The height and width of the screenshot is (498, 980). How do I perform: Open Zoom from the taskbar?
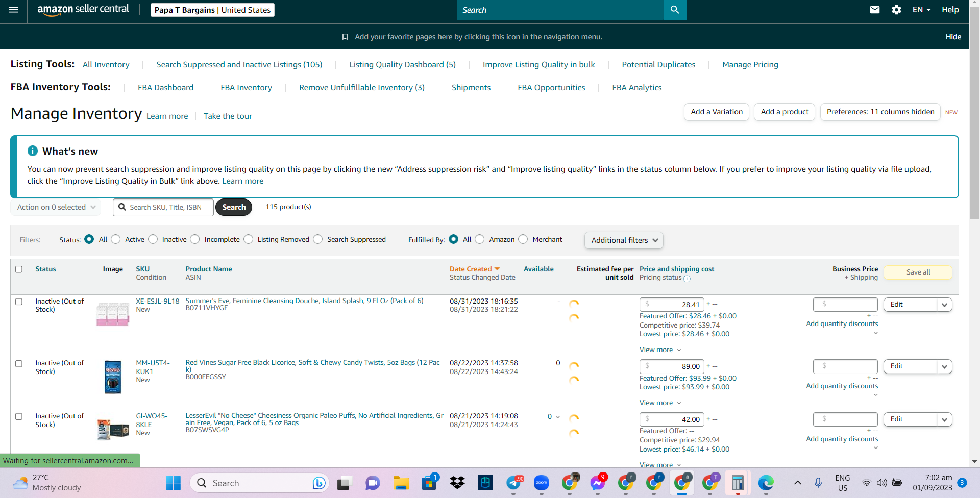pyautogui.click(x=542, y=483)
